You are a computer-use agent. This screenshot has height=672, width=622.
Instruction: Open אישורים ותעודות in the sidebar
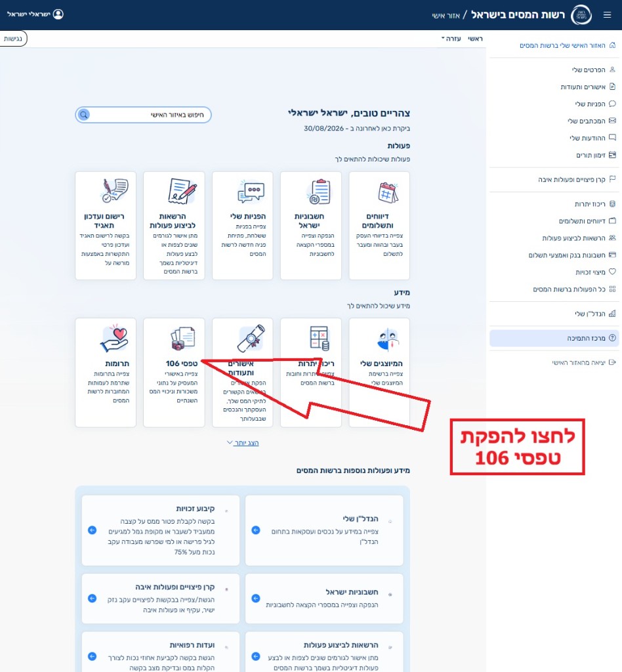point(588,87)
